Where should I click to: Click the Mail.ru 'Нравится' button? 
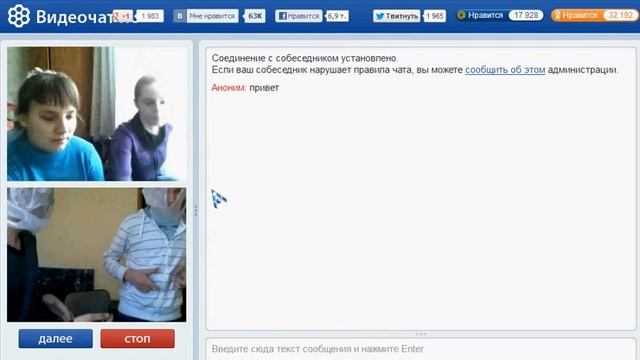480,16
